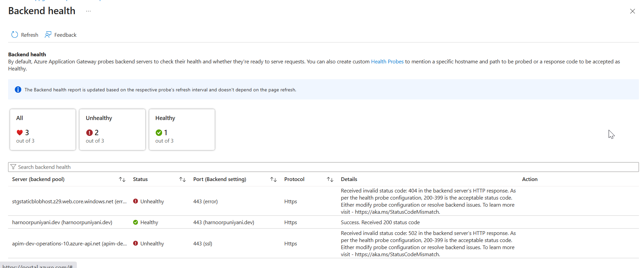
Task: Open the ellipsis more options menu
Action: pyautogui.click(x=88, y=11)
